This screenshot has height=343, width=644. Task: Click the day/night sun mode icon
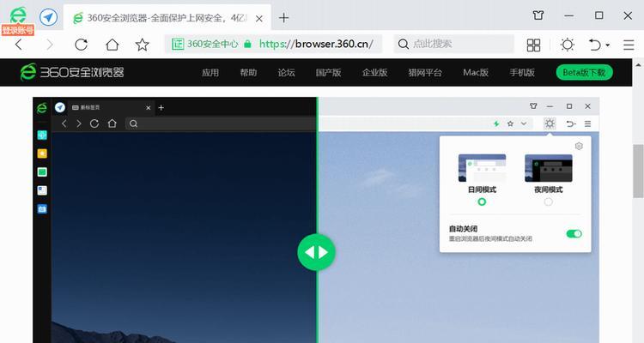(x=568, y=45)
